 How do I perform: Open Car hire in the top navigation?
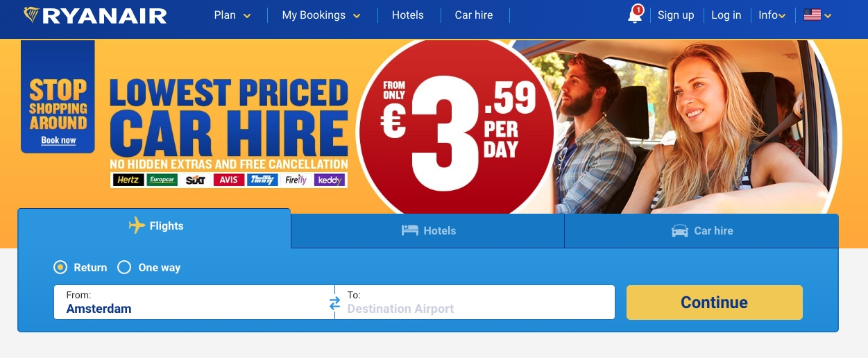pyautogui.click(x=474, y=15)
